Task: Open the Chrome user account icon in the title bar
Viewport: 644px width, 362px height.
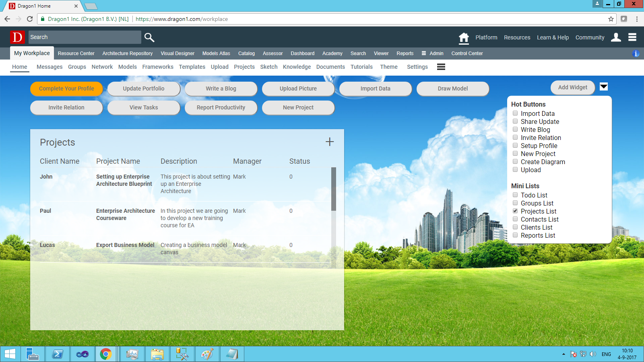Action: [x=597, y=4]
